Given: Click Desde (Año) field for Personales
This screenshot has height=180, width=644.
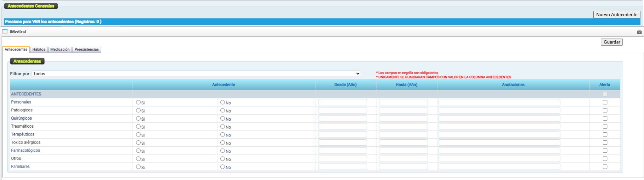Looking at the screenshot, I should click(342, 102).
